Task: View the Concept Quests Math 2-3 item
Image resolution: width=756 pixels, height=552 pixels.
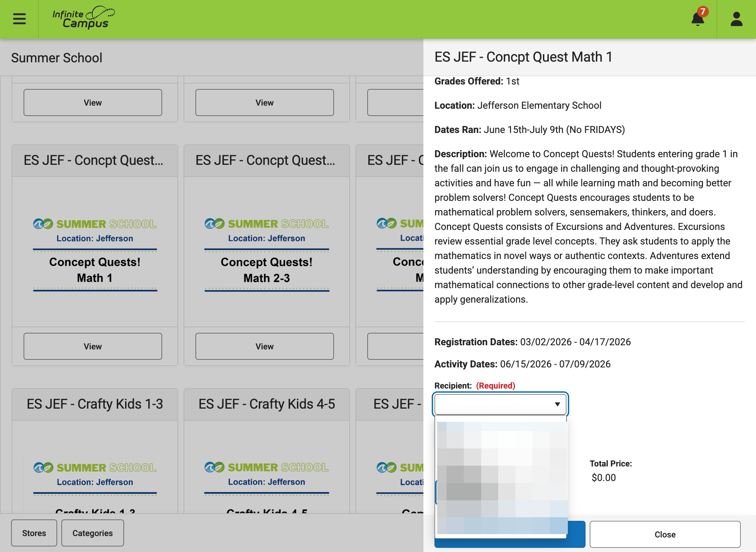Action: (x=265, y=346)
